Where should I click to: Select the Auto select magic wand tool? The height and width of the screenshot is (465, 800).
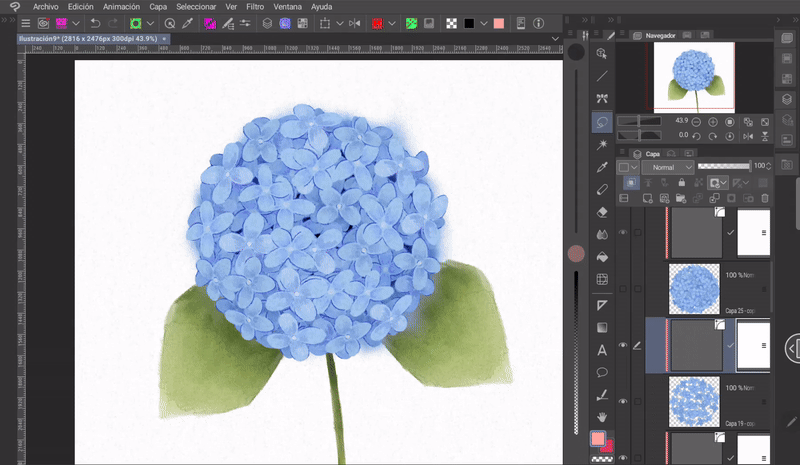tap(602, 144)
